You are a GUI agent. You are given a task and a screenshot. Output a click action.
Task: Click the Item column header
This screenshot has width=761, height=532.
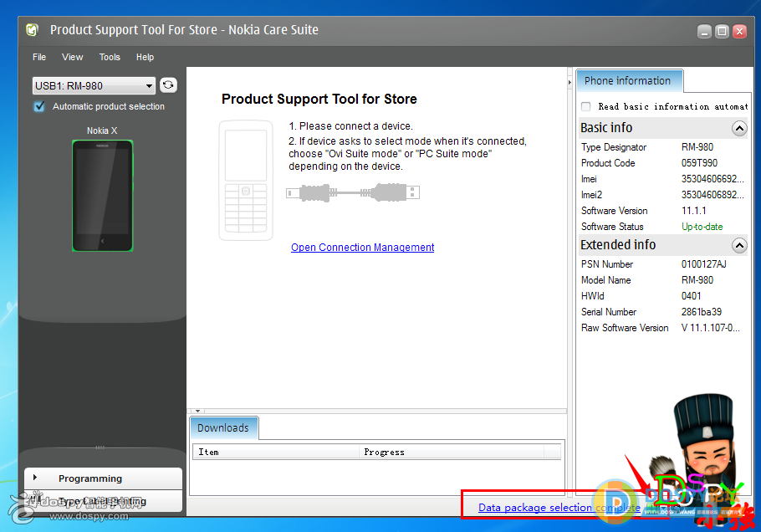point(276,452)
